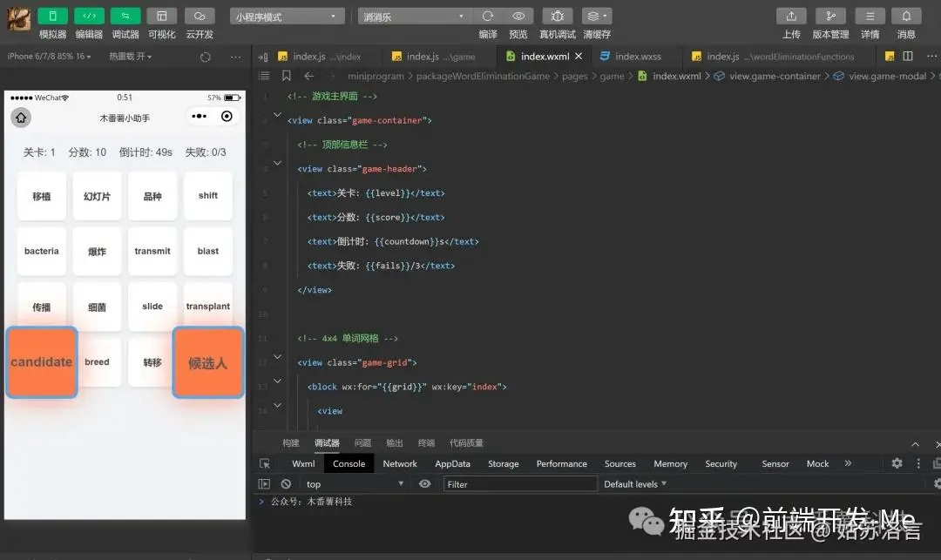Select the word card shift
The image size is (941, 560).
pyautogui.click(x=207, y=196)
